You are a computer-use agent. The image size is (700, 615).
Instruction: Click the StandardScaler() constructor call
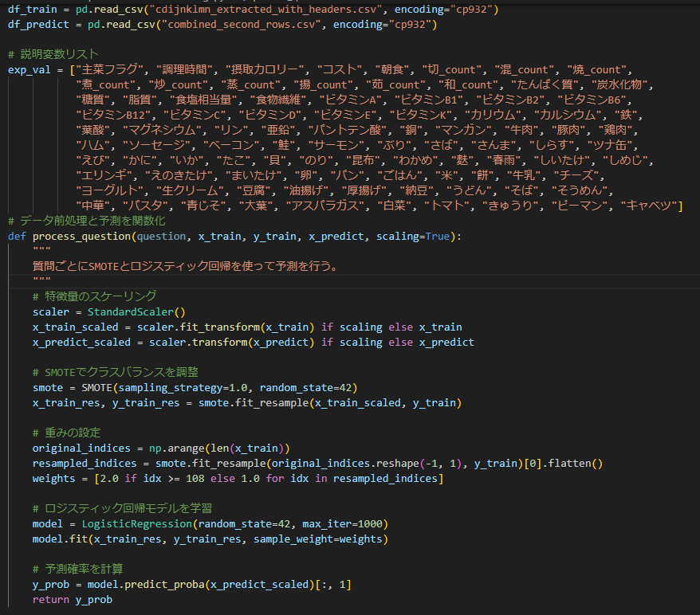pyautogui.click(x=136, y=311)
